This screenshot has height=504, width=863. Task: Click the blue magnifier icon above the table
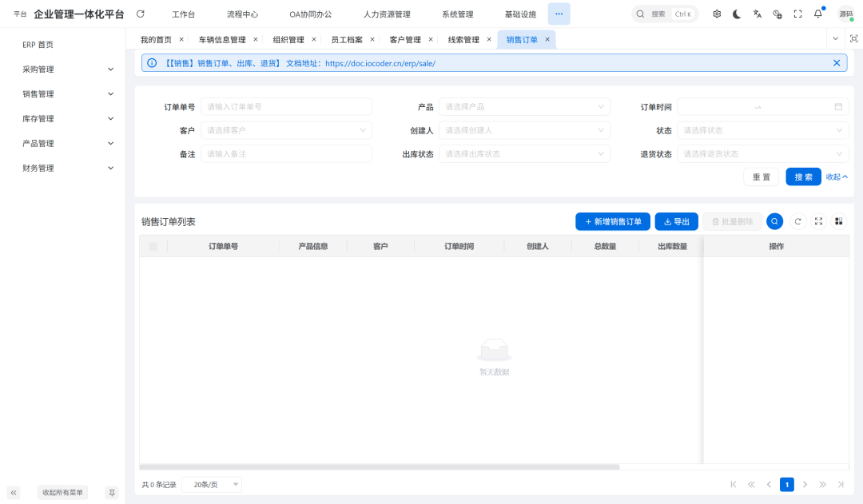click(774, 221)
